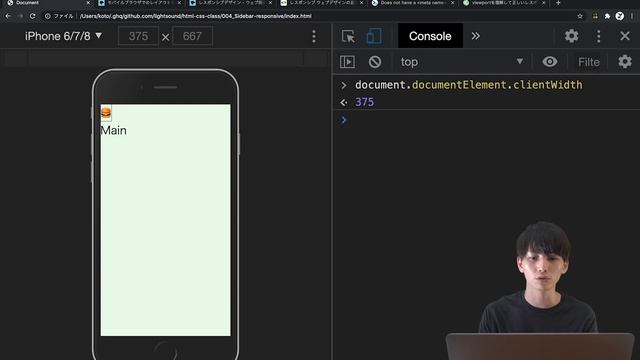Clear the console
Screen dimensions: 640x360
(x=375, y=62)
